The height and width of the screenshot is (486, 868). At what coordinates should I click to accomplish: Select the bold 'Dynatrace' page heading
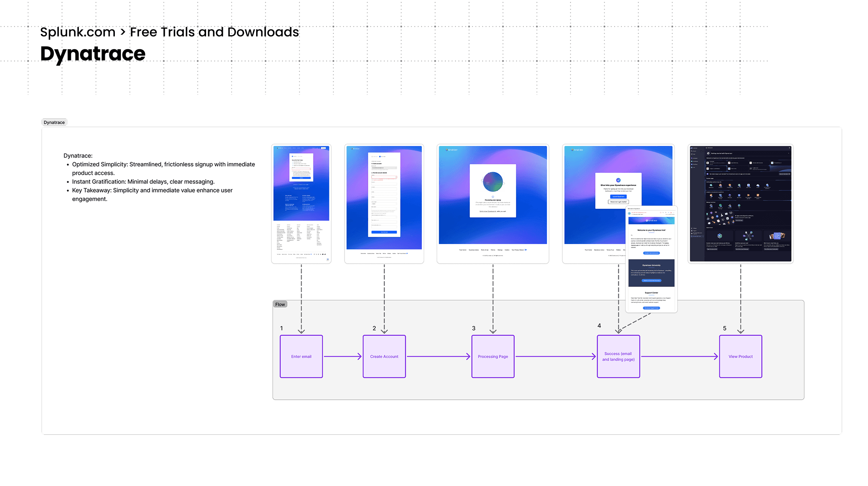[x=93, y=54]
